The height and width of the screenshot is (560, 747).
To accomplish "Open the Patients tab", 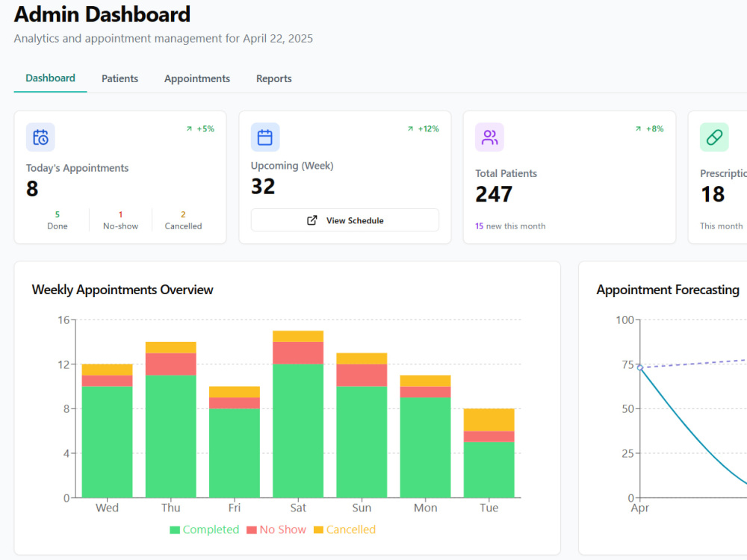I will (120, 78).
